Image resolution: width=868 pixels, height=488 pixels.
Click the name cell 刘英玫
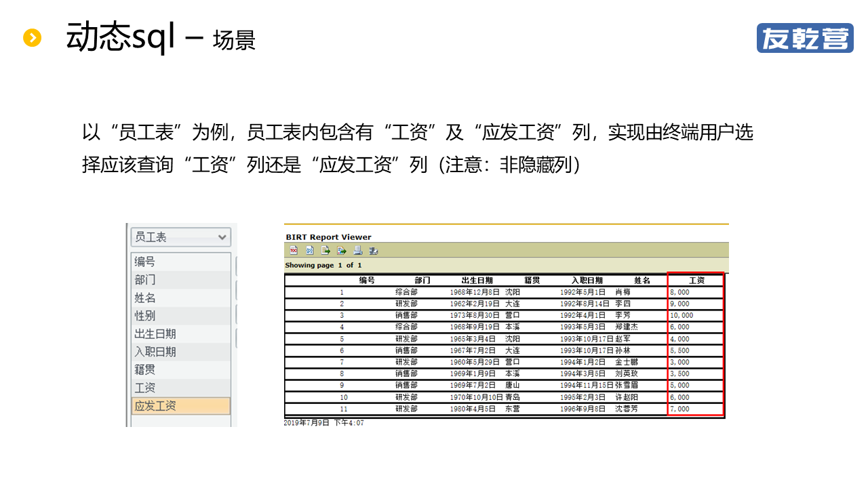coord(627,373)
